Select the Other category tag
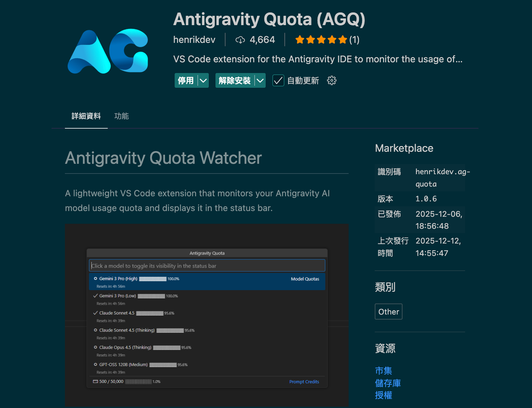 (x=388, y=312)
